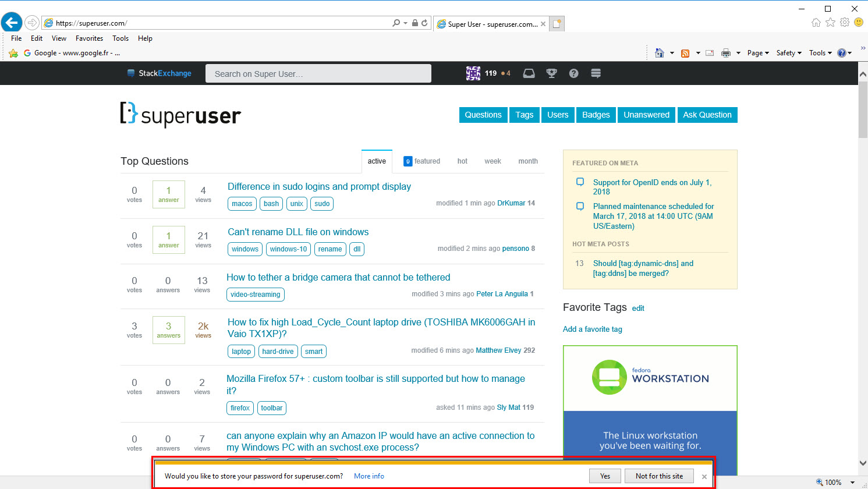The width and height of the screenshot is (868, 489).
Task: Click Not for this site button
Action: click(x=659, y=476)
